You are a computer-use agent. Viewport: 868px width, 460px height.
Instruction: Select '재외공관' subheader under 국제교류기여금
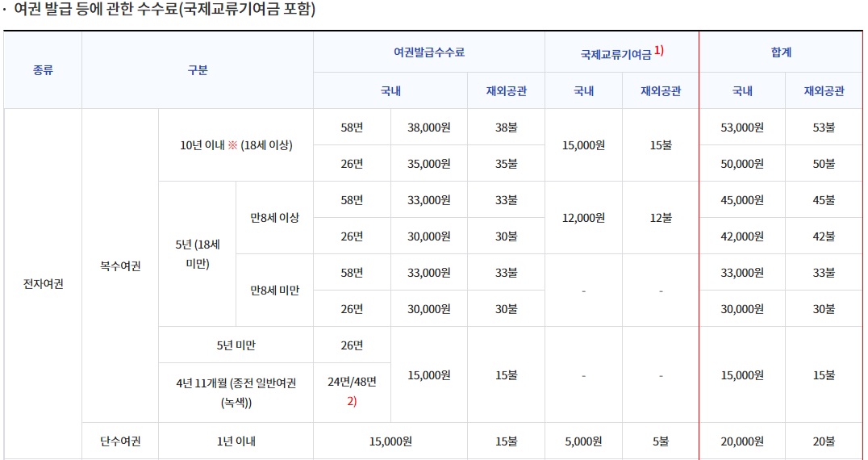pyautogui.click(x=661, y=90)
